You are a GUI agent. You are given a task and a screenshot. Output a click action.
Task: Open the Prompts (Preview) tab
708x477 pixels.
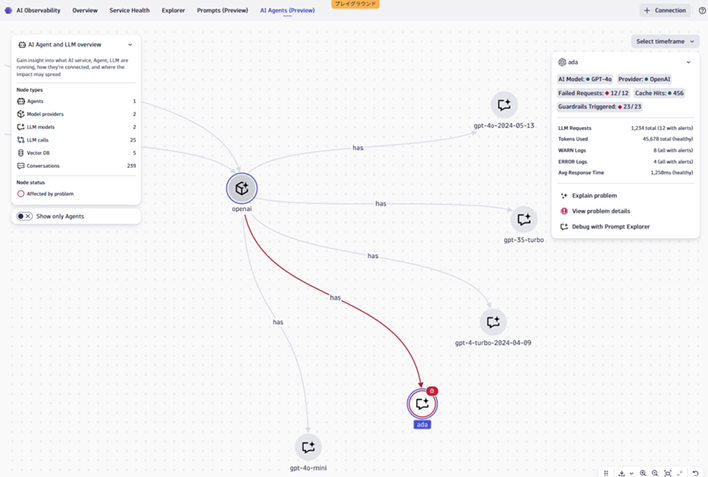[222, 10]
